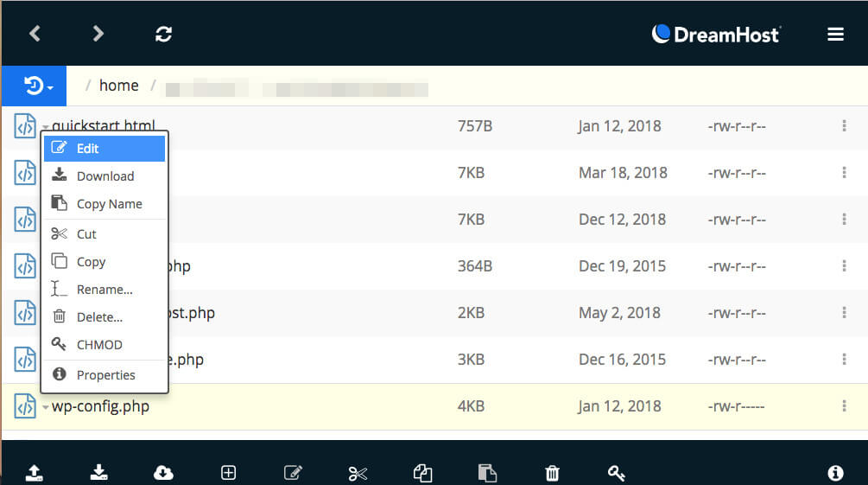Click the forward navigation arrow

click(x=98, y=34)
